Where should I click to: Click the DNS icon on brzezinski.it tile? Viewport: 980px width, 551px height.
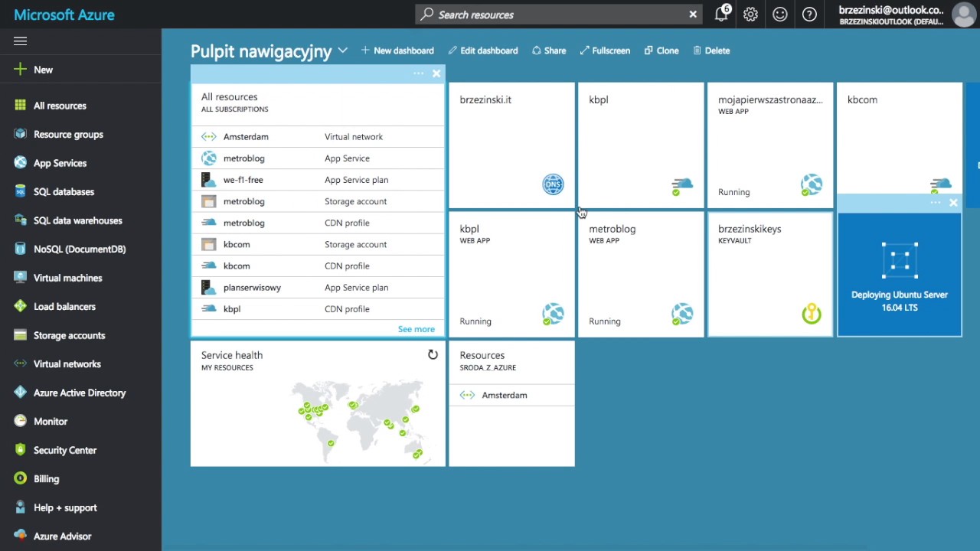pyautogui.click(x=553, y=184)
